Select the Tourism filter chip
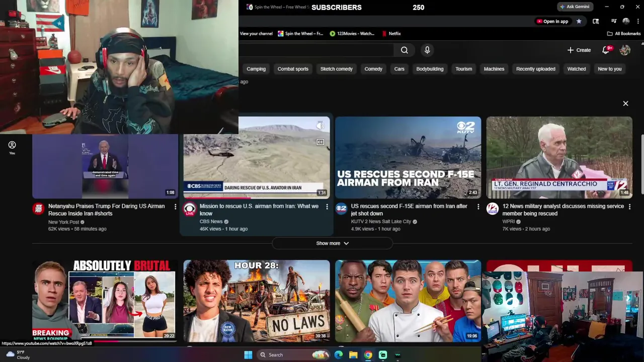 pos(464,69)
